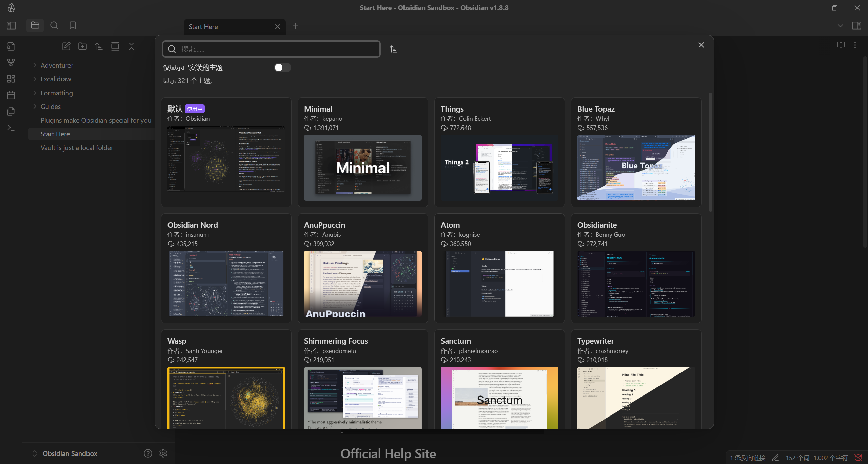Insert template ribbon icon
868x464 pixels.
click(11, 112)
